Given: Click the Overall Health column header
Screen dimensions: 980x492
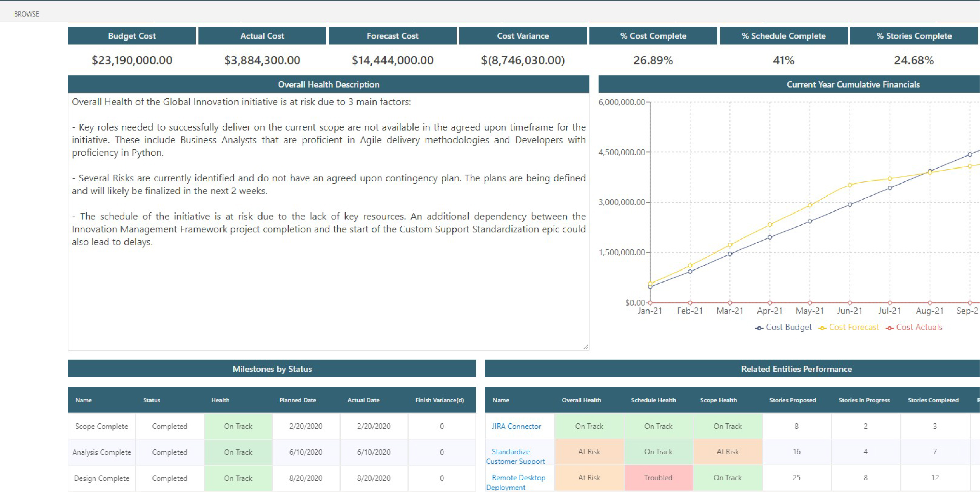Looking at the screenshot, I should [581, 400].
